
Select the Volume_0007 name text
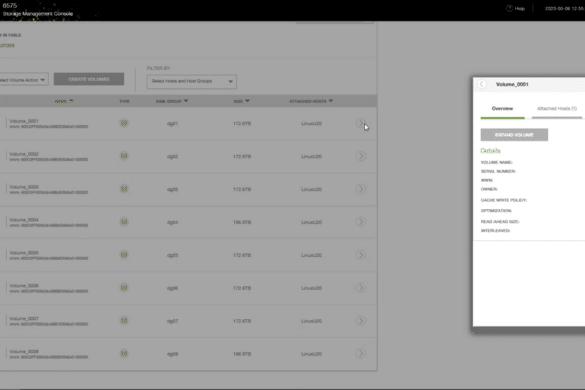[x=24, y=318]
